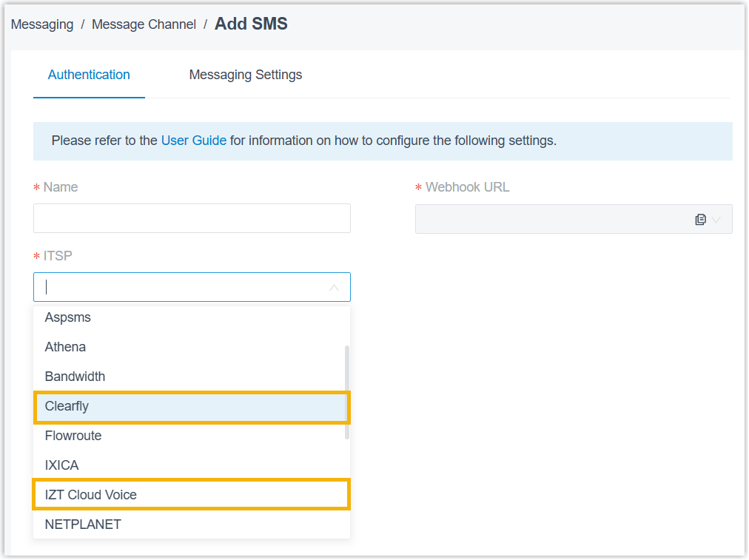Open the User Guide link

pos(193,141)
